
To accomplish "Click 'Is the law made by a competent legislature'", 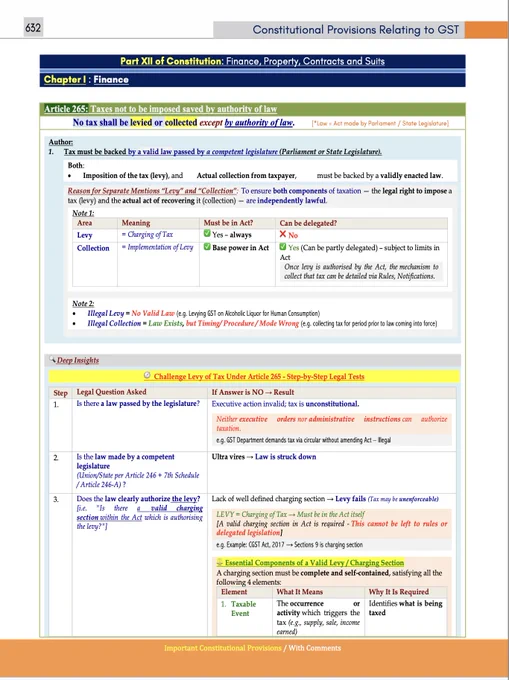I will coord(125,461).
